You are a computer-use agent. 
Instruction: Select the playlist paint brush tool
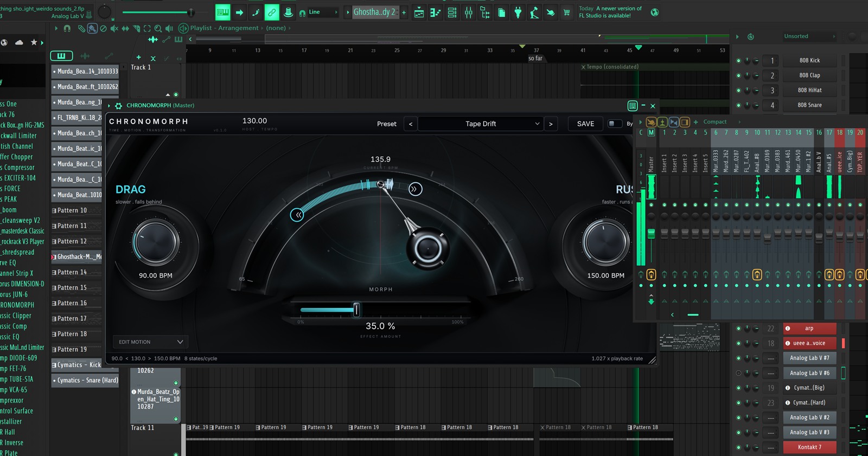tap(92, 28)
